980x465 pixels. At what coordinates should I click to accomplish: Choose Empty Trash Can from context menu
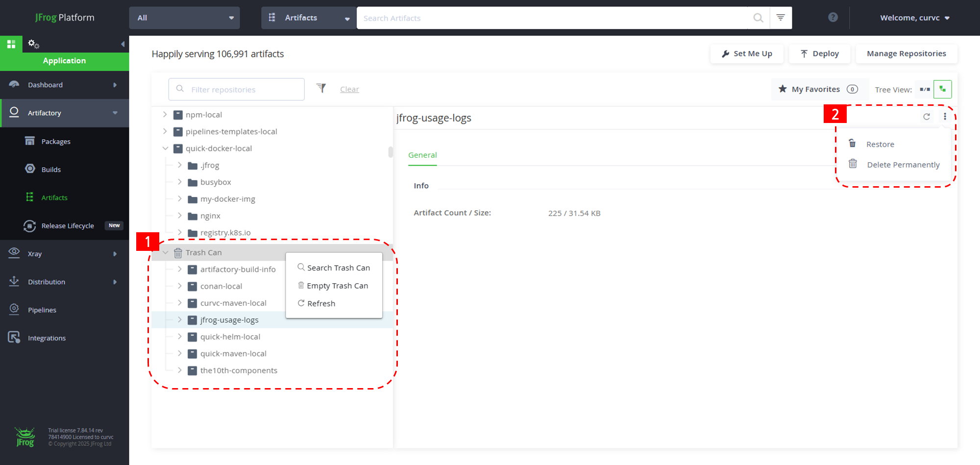point(337,286)
